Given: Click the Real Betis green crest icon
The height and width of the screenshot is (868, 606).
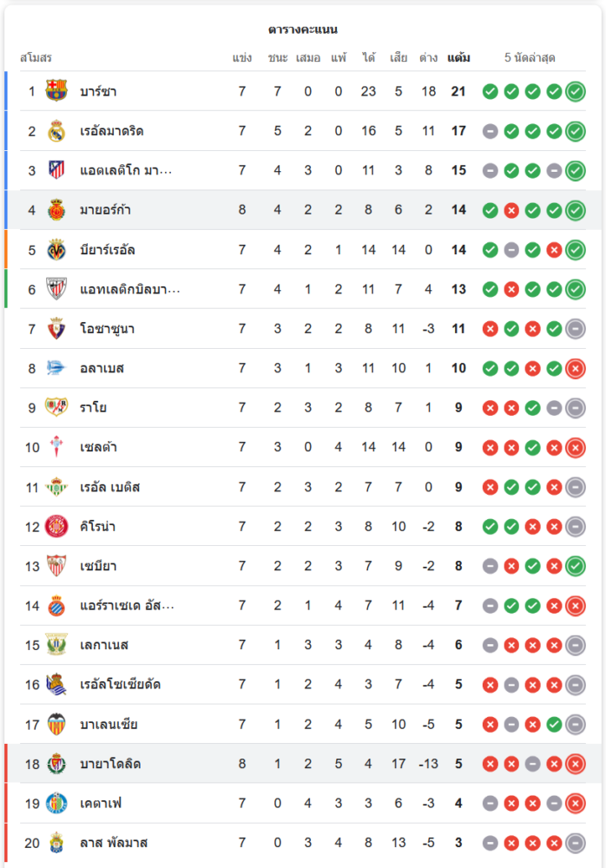Looking at the screenshot, I should point(56,487).
